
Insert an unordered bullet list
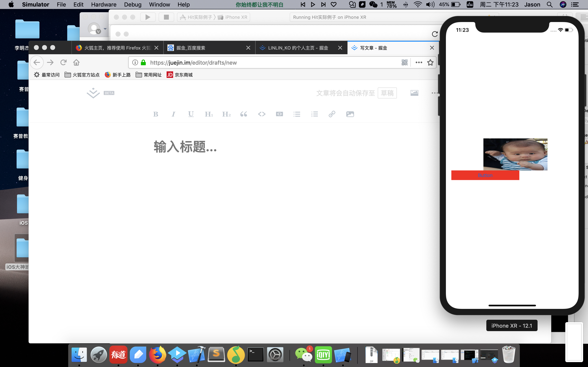[x=297, y=114]
